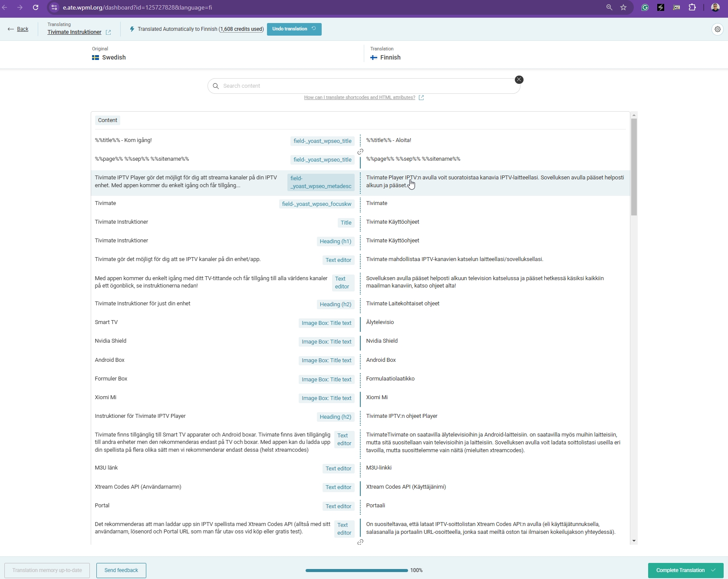This screenshot has width=728, height=579.
Task: Click the Heading (h1) tag
Action: 335,242
